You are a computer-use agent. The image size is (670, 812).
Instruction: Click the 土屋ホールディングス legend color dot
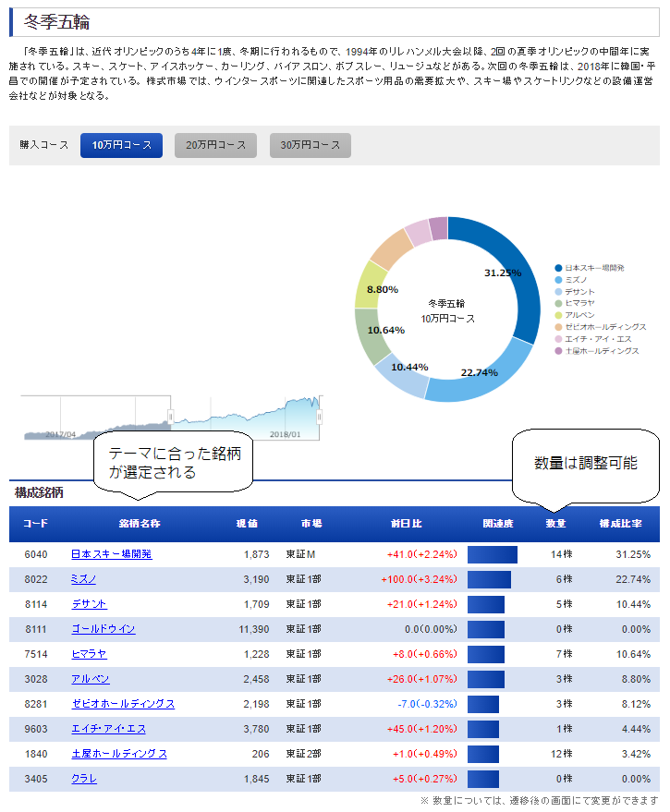click(558, 351)
